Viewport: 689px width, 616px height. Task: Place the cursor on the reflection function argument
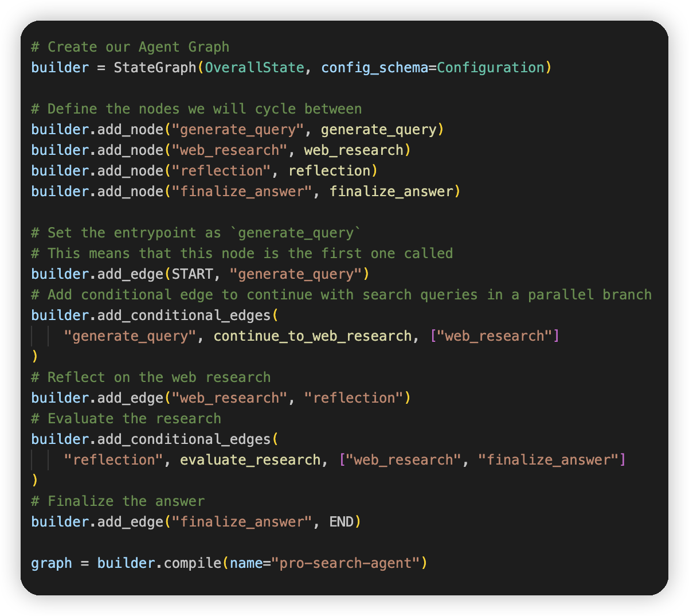pos(329,171)
